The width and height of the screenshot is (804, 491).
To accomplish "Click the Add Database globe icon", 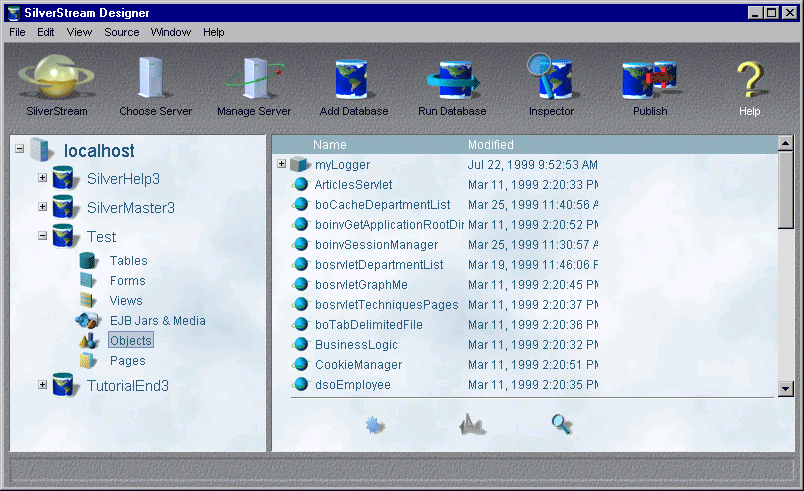I will click(353, 79).
